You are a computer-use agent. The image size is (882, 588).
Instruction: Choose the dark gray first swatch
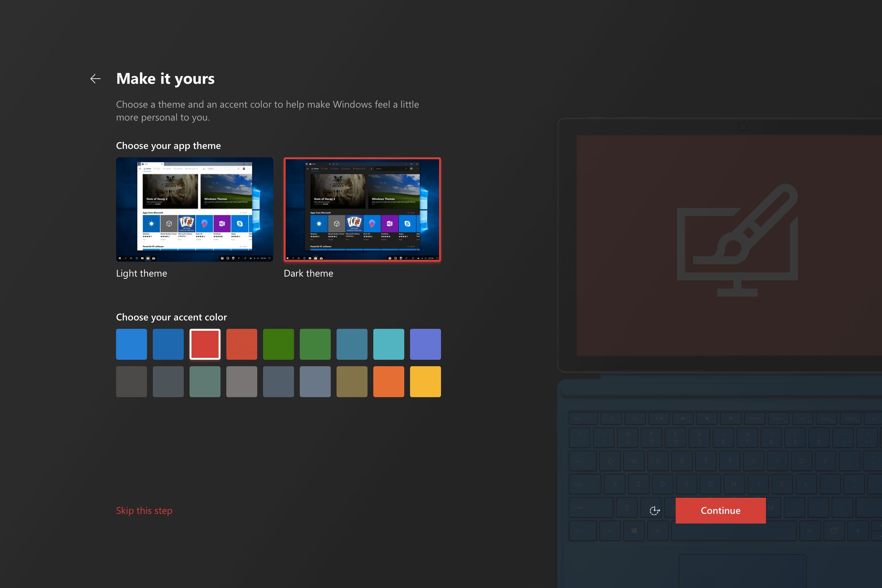(x=131, y=381)
